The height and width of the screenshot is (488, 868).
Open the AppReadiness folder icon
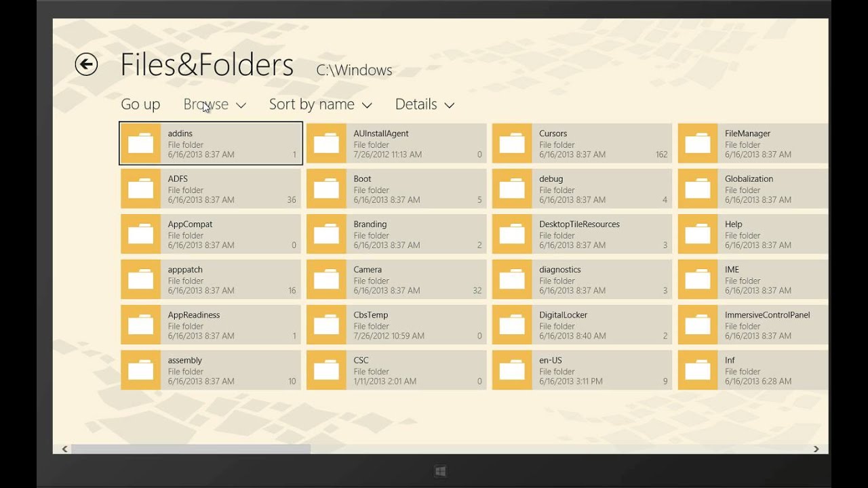click(x=141, y=325)
